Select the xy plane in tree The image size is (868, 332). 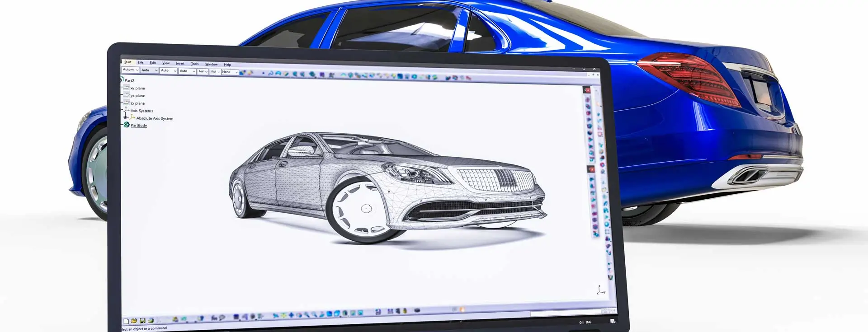coord(137,88)
